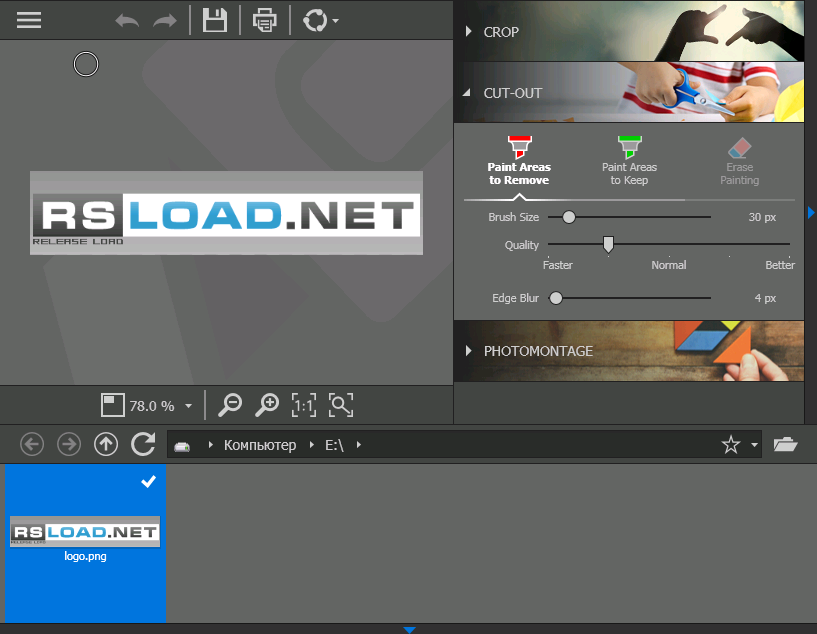Adjust the Quality slider handle
Viewport: 817px width, 634px height.
tap(608, 244)
